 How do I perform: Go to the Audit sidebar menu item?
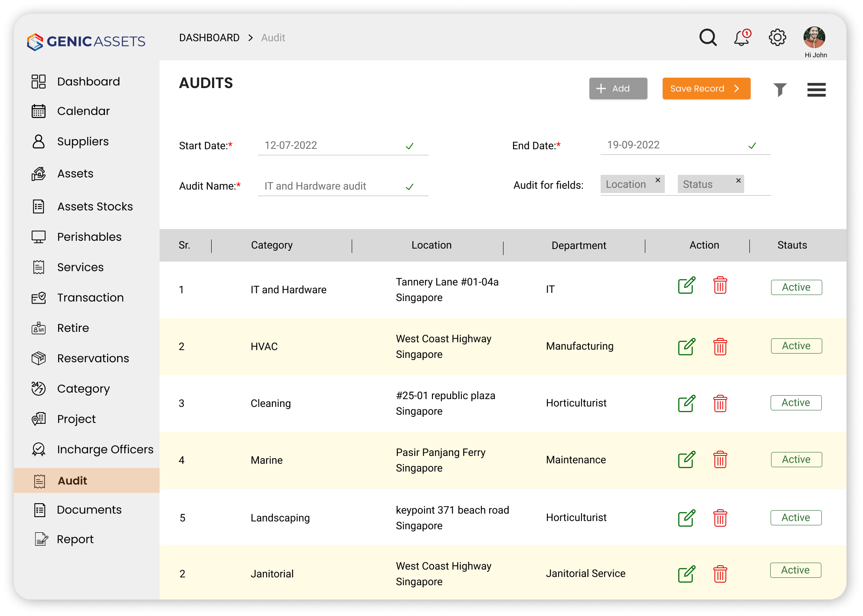(x=73, y=481)
